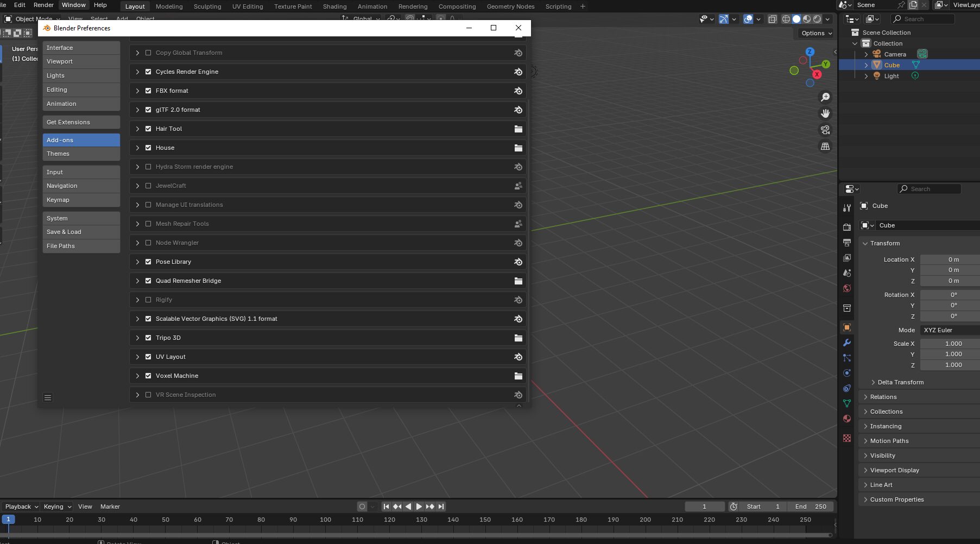Open the Tool properties tab icon
This screenshot has height=544, width=980.
(847, 208)
